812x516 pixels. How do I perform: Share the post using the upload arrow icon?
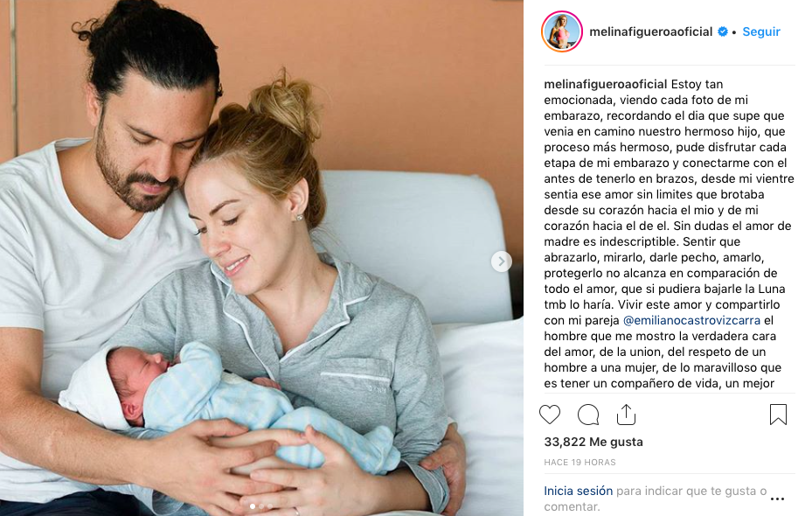pyautogui.click(x=626, y=415)
